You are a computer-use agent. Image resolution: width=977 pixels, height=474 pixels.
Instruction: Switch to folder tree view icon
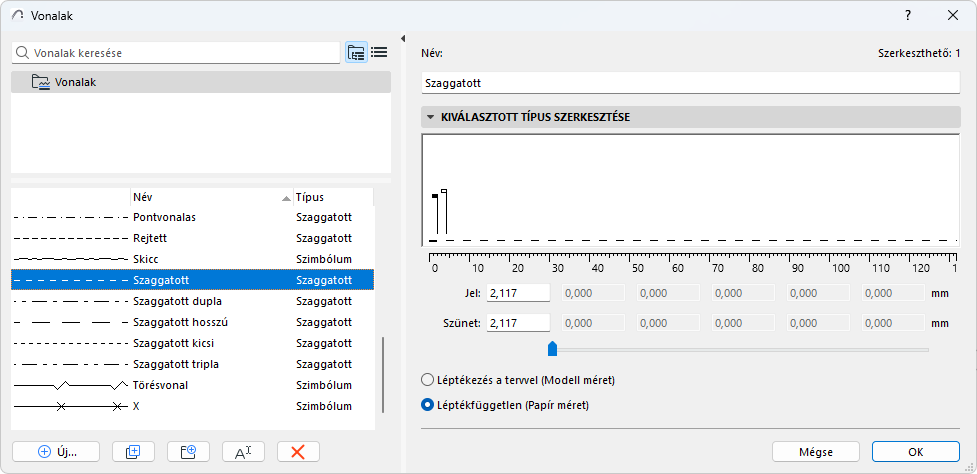tap(356, 53)
